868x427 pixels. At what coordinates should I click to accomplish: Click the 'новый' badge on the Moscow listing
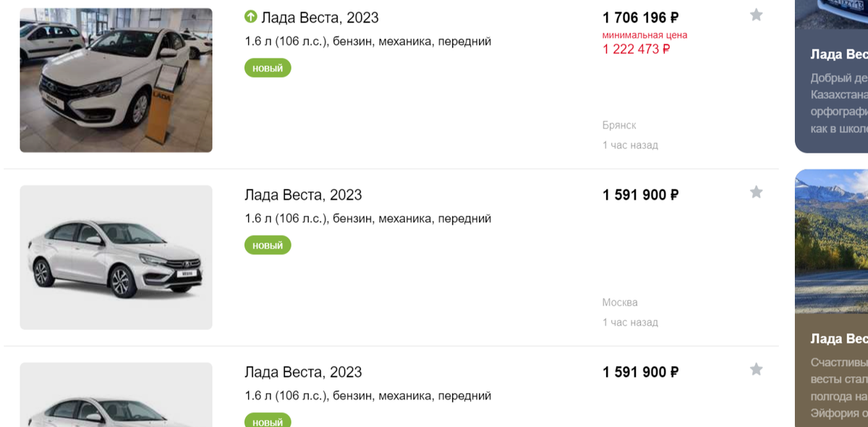tap(268, 245)
